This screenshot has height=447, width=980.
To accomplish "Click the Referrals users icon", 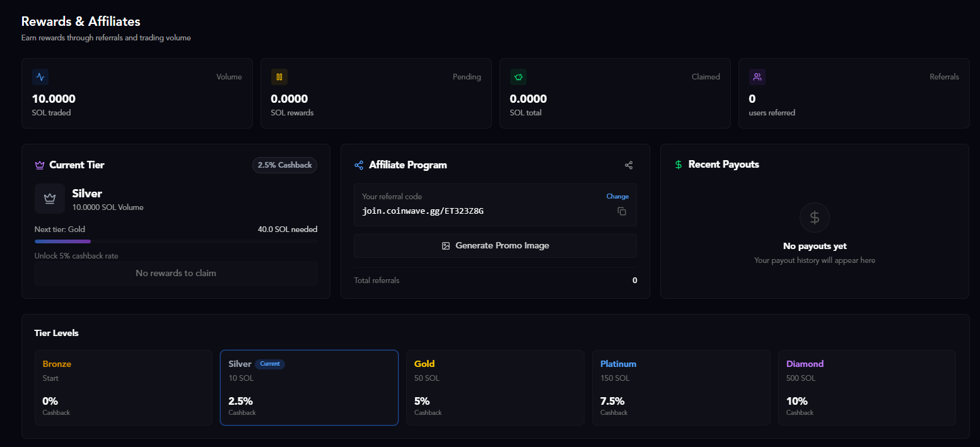I will click(757, 76).
